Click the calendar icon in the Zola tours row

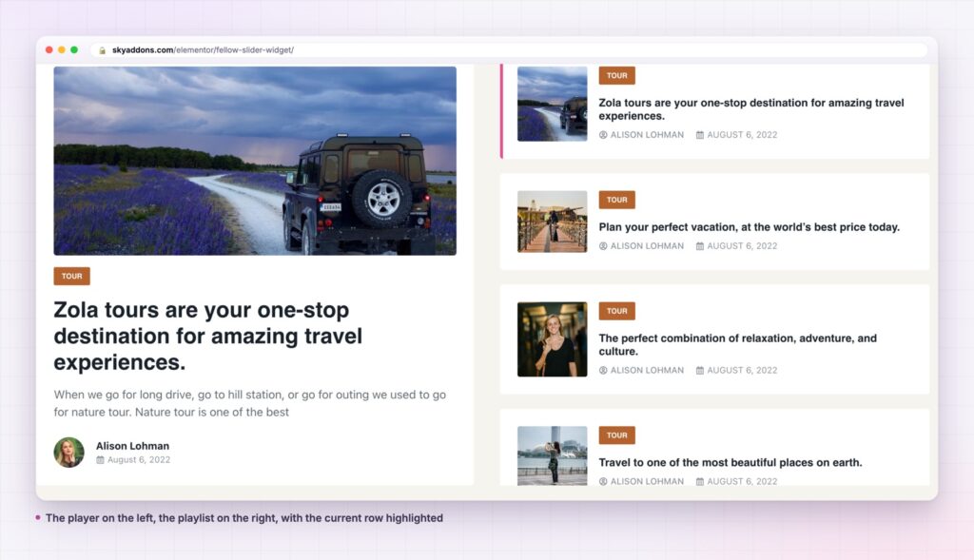point(700,135)
